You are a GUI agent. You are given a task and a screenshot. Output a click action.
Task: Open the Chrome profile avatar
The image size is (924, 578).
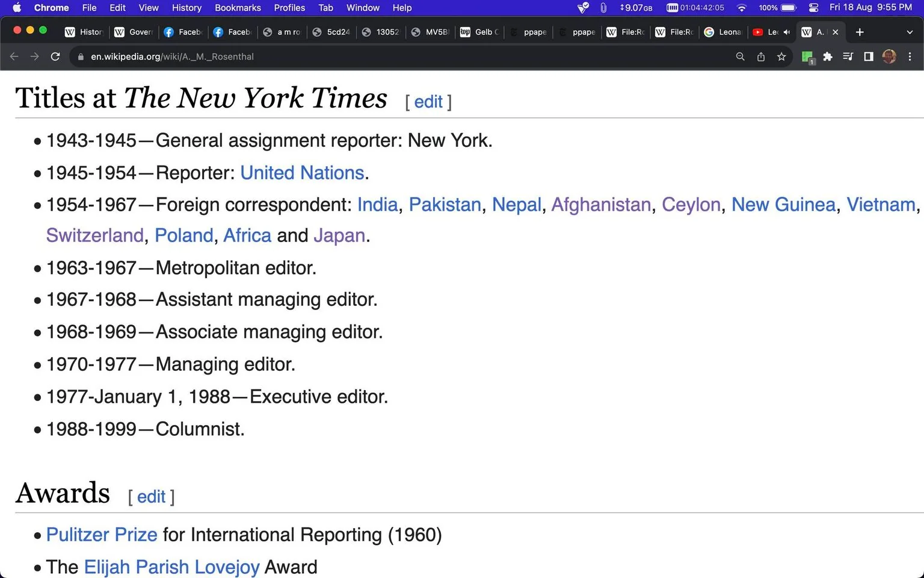point(889,57)
